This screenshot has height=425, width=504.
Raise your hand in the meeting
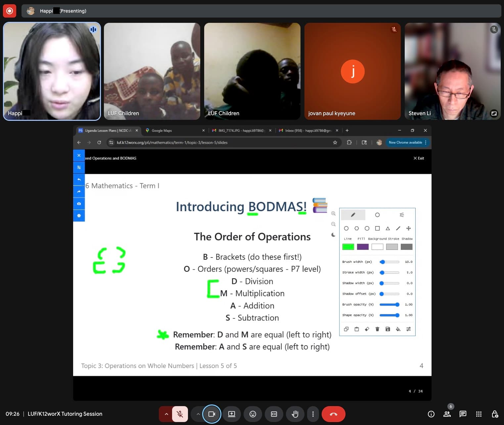point(295,414)
